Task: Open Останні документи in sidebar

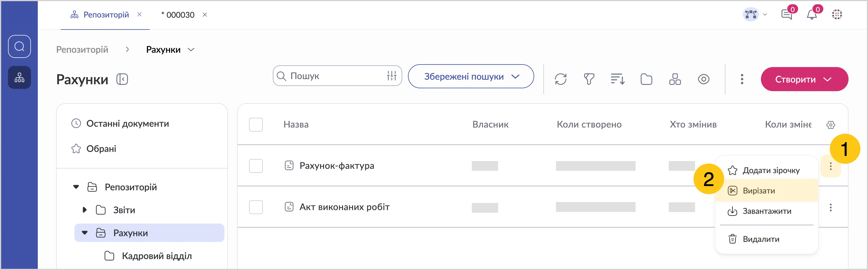Action: click(x=127, y=124)
